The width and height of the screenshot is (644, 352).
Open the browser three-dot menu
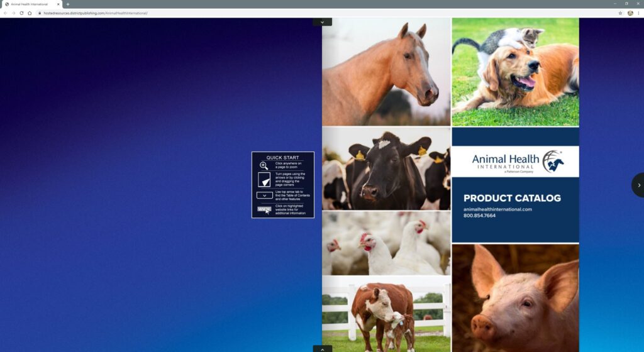tap(639, 13)
